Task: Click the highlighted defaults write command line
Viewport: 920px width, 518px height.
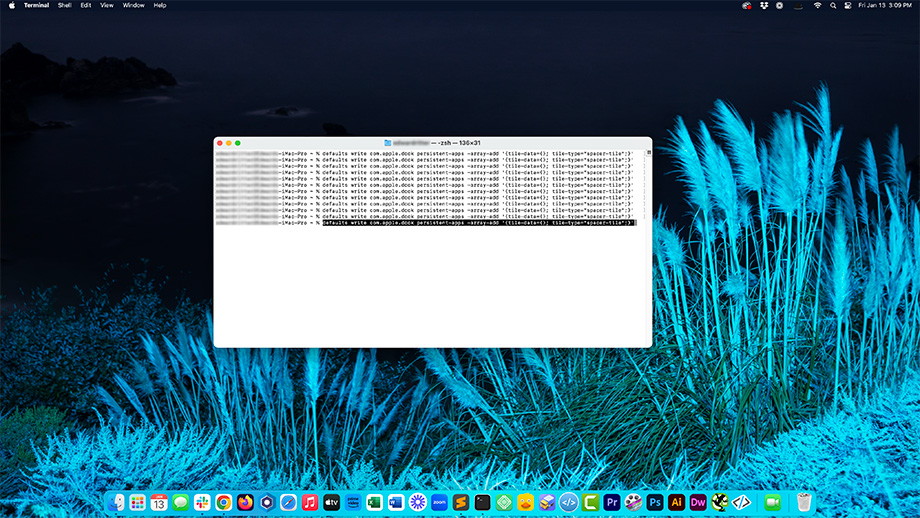Action: click(479, 223)
